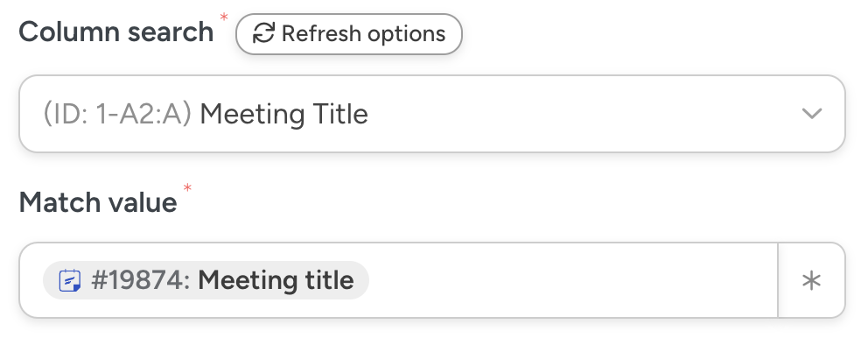Click the asterisk button beside Match value field
The image size is (868, 338).
click(x=811, y=280)
